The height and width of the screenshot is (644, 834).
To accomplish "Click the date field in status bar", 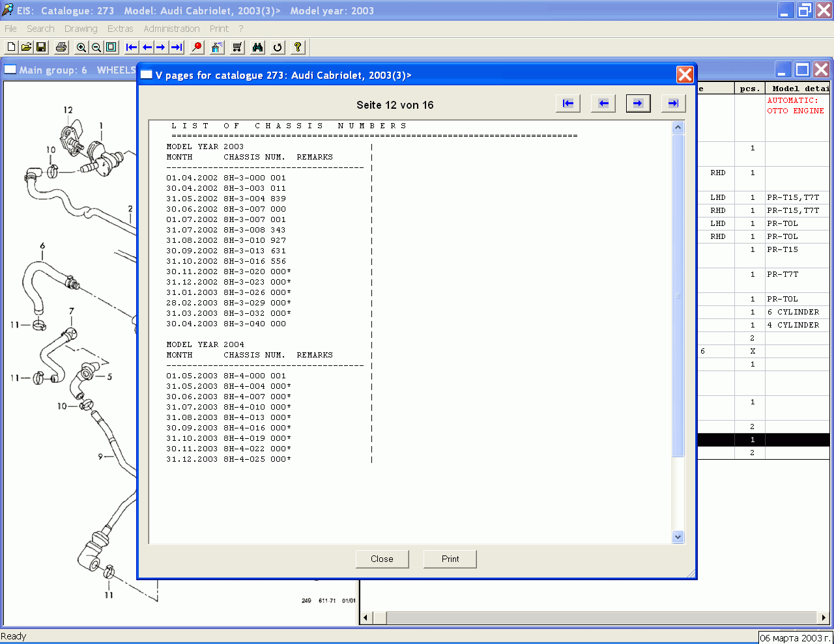I will (796, 638).
